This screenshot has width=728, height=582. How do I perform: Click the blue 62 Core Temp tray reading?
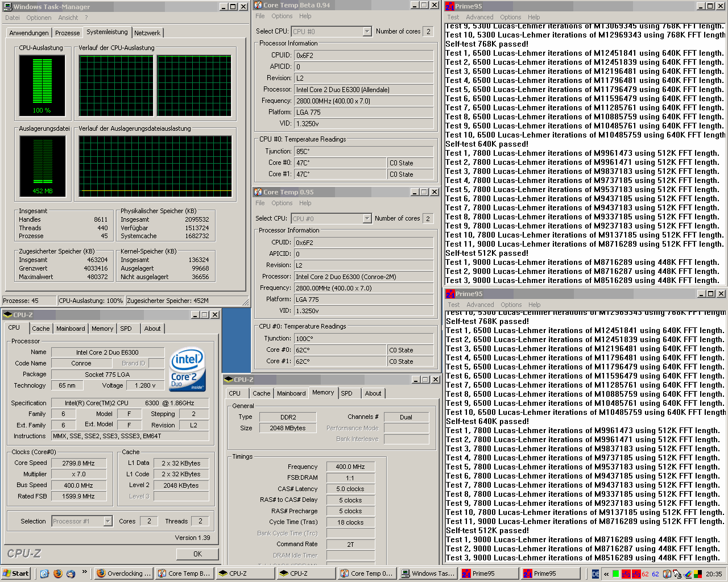(x=655, y=574)
